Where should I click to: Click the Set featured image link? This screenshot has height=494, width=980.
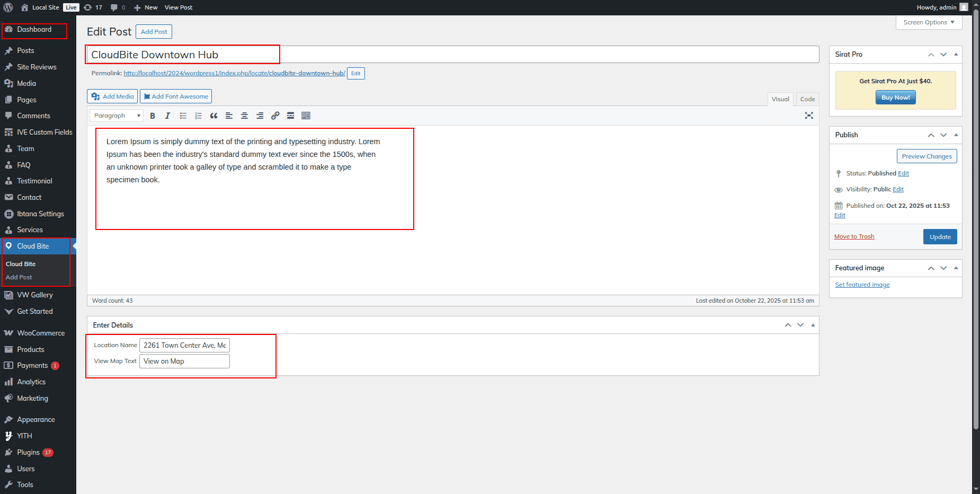(862, 285)
